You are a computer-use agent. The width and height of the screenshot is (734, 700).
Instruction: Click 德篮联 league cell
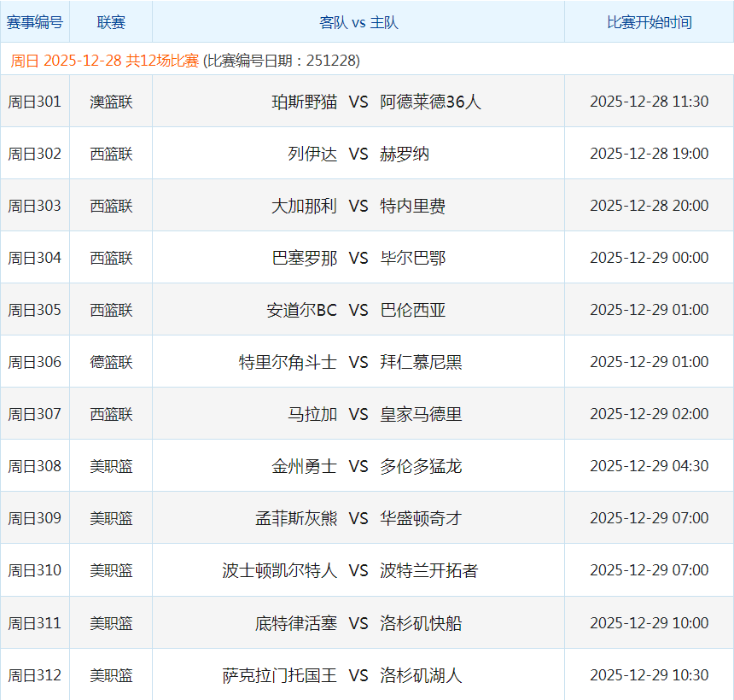(111, 361)
